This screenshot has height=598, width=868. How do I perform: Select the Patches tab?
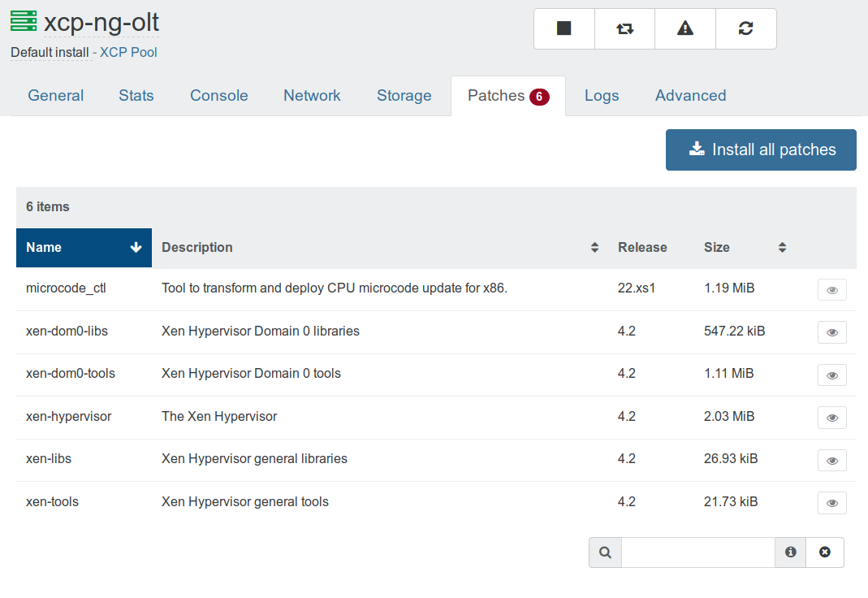(x=508, y=96)
